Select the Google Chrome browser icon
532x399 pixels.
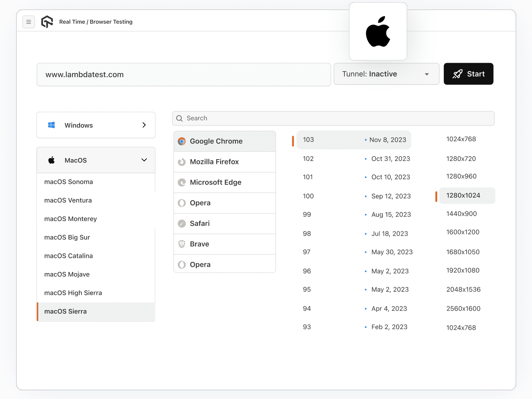click(x=182, y=141)
